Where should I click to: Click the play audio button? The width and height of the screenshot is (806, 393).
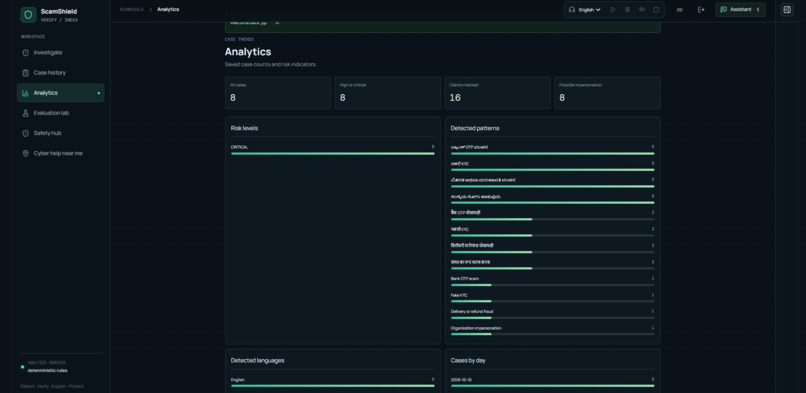[x=613, y=10]
